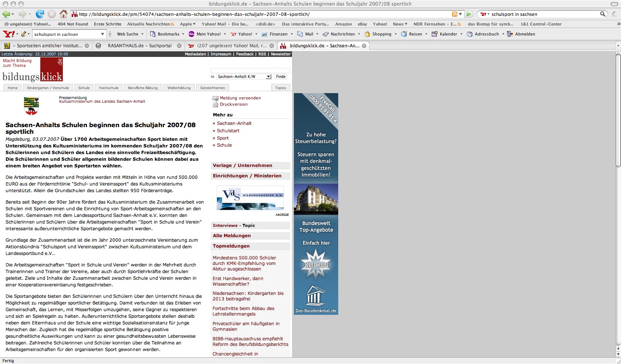Screen dimensions: 621x364
Task: Expand the Sachsen-Anhalt K/W dropdown
Action: 269,76
